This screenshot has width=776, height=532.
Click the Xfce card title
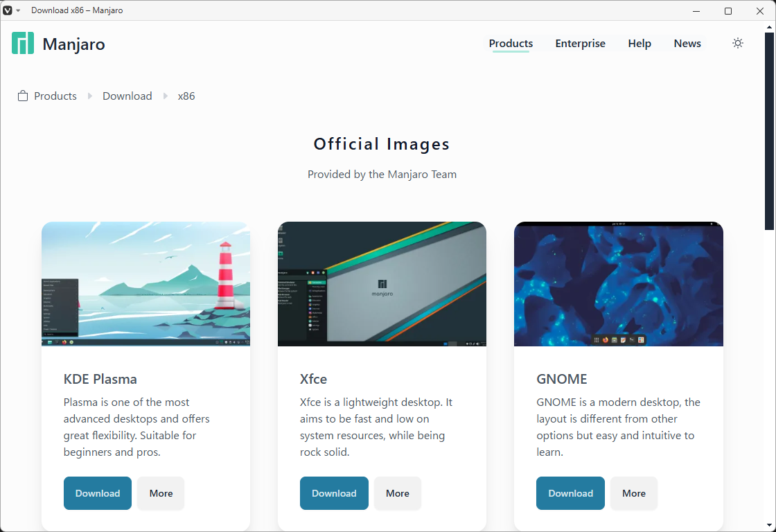[x=313, y=379]
